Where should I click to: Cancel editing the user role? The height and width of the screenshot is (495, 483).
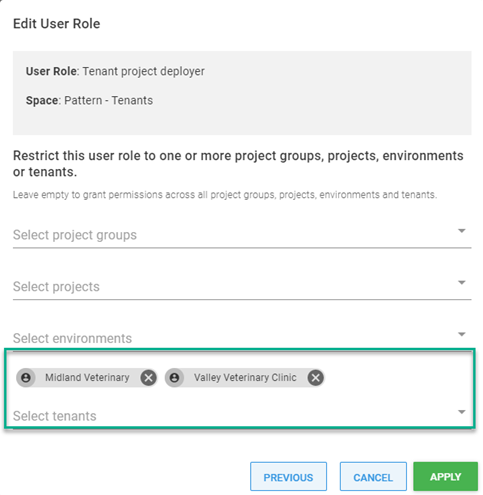(373, 477)
